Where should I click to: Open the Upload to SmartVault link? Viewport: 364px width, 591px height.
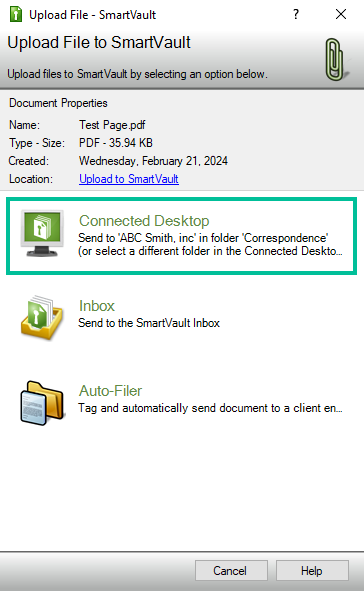click(x=129, y=179)
